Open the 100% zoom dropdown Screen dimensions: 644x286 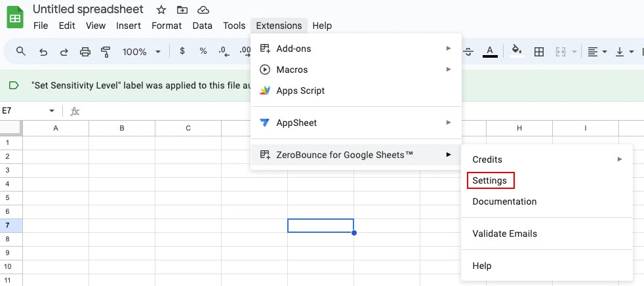click(x=142, y=52)
